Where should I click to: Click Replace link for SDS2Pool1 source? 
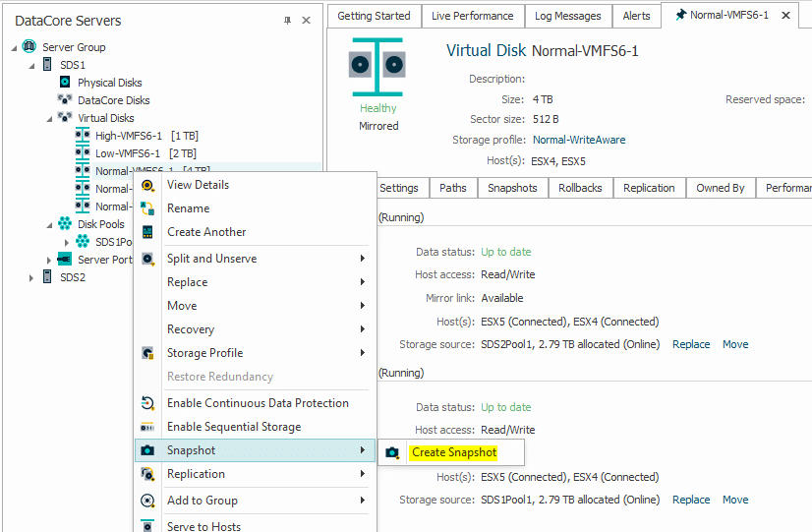coord(691,344)
